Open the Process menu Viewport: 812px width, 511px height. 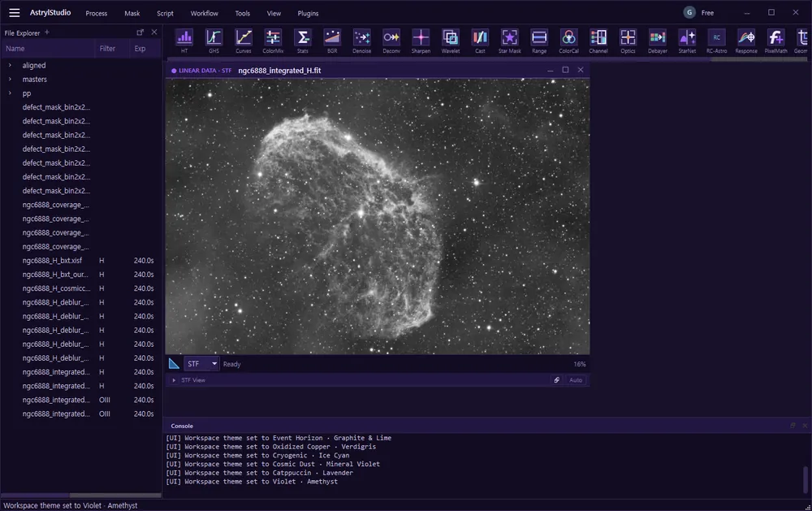[97, 14]
